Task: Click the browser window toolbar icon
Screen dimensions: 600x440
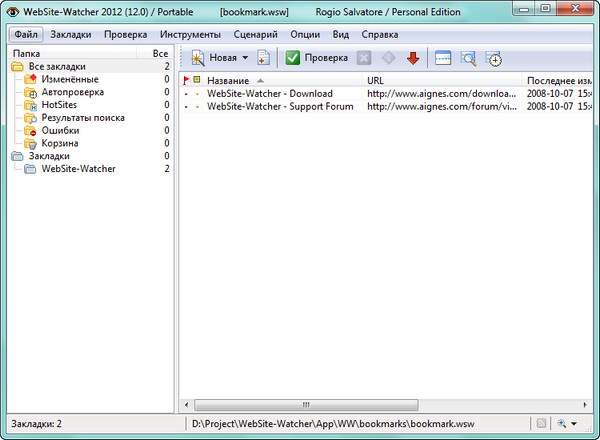Action: 443,58
